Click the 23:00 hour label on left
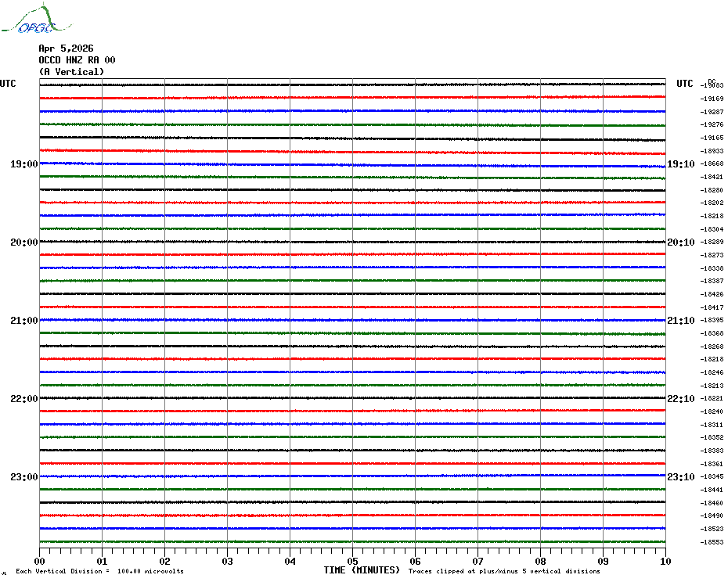 (23, 477)
